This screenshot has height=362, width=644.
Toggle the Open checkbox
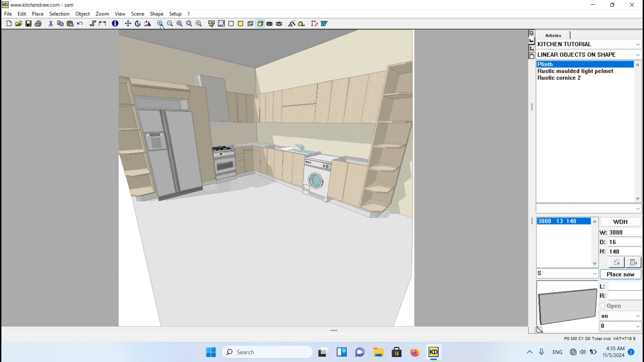coord(602,306)
